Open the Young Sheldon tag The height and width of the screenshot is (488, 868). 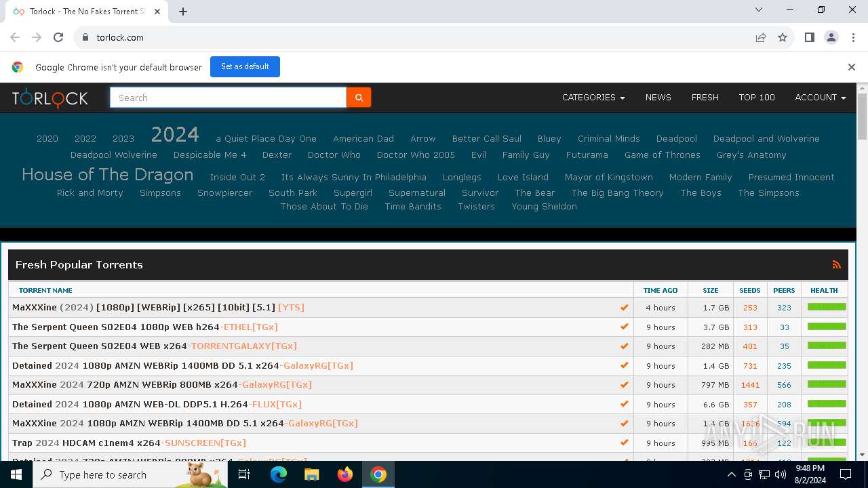544,207
